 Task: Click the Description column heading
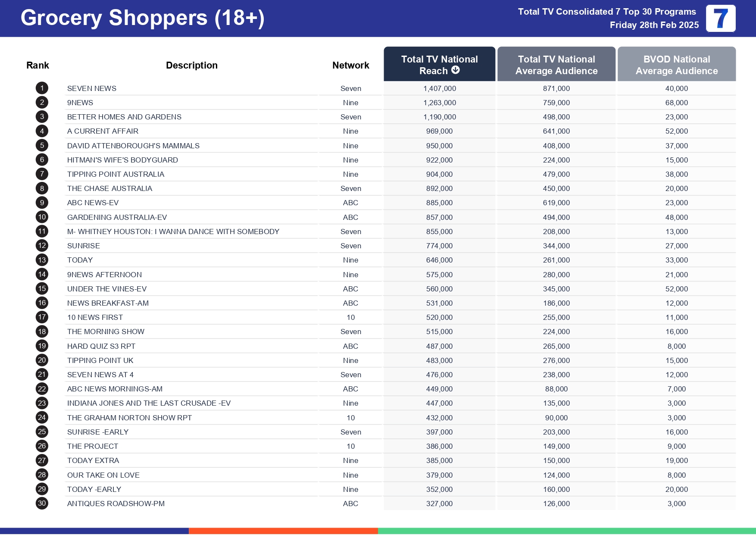(192, 66)
